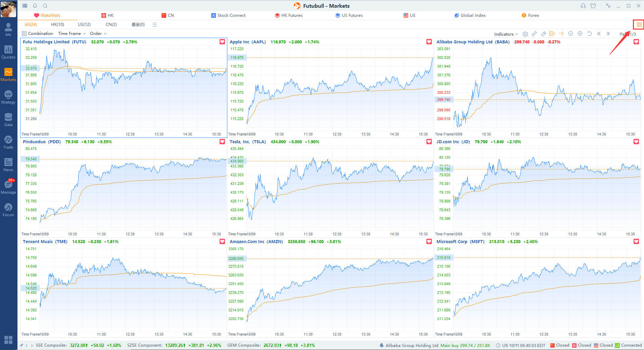The height and width of the screenshot is (350, 644).
Task: Click the chart link icon
Action: [x=534, y=34]
